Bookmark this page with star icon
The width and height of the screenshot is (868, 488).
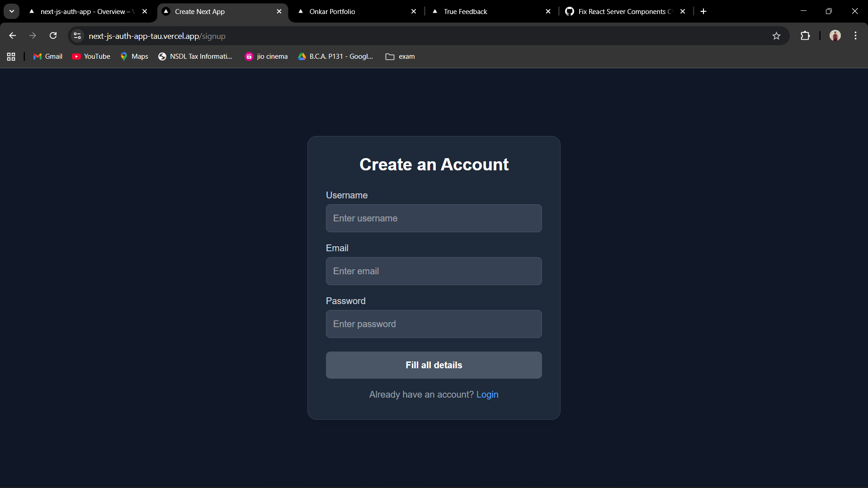pyautogui.click(x=776, y=36)
